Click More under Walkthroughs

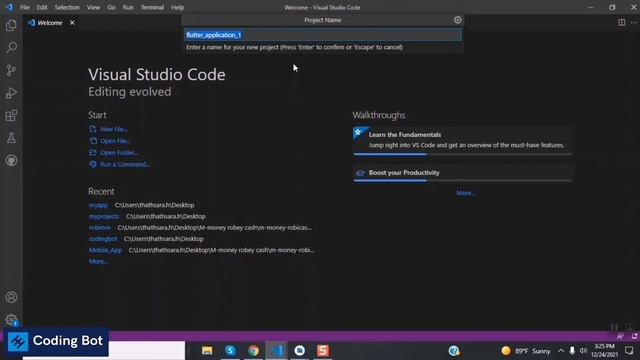click(466, 193)
